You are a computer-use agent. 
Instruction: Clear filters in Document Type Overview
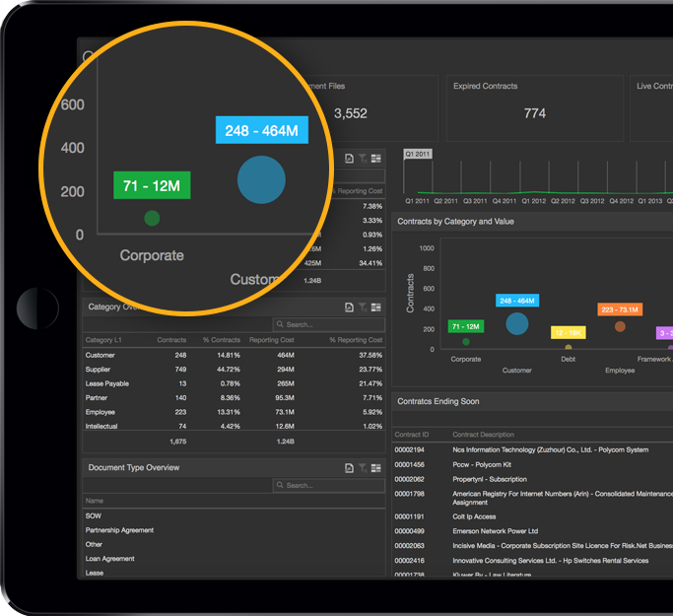[363, 468]
